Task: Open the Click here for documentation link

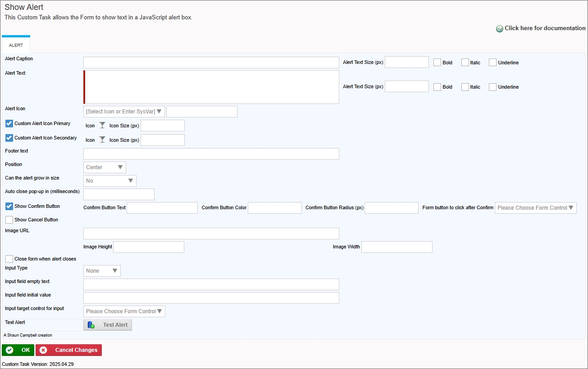Action: click(545, 28)
